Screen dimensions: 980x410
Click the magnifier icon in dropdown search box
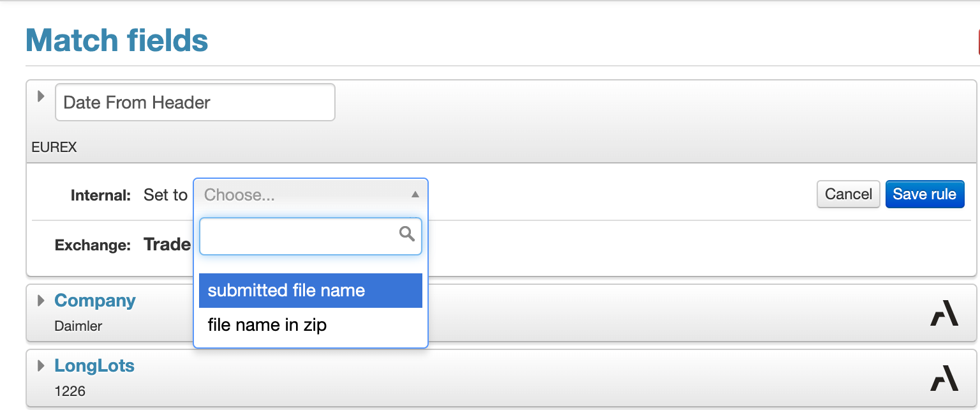click(x=407, y=234)
